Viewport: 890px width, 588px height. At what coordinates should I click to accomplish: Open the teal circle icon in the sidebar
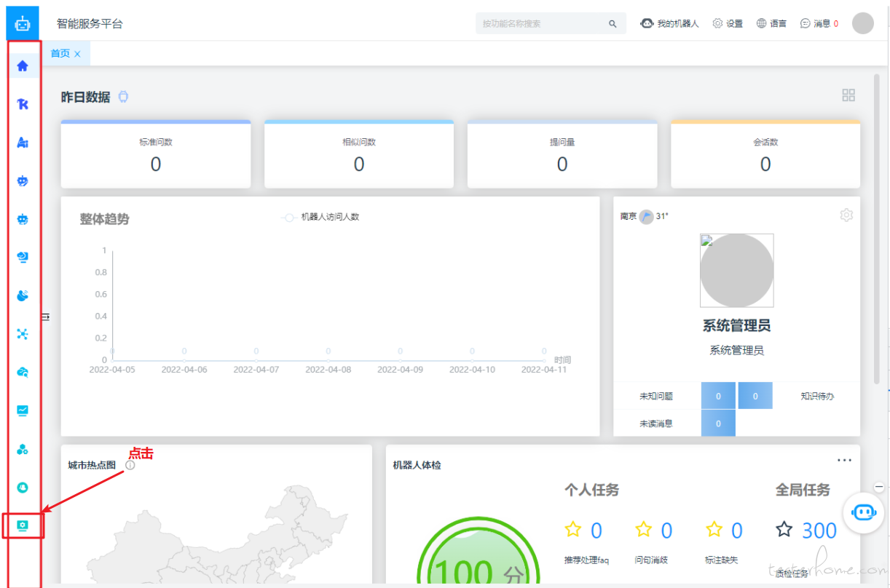coord(23,487)
